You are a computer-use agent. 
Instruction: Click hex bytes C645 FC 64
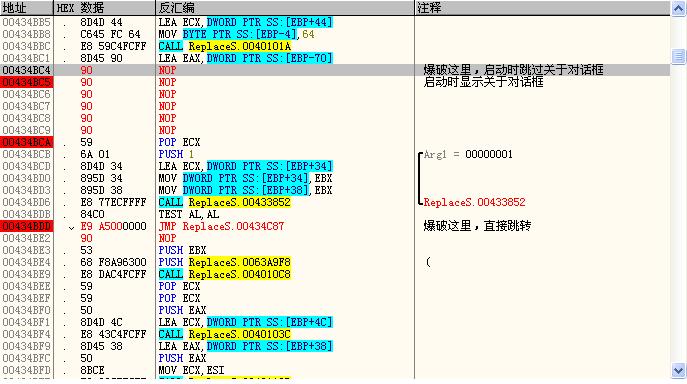point(110,34)
